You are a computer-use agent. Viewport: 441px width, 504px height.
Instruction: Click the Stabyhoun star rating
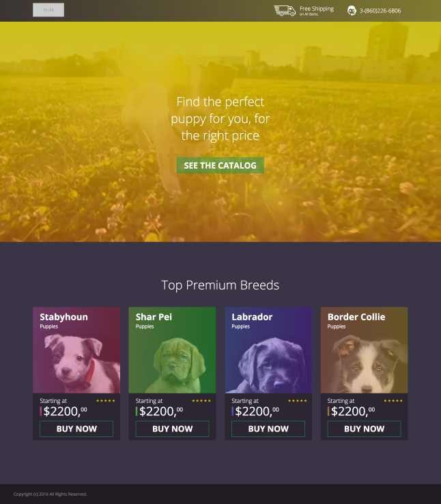106,400
